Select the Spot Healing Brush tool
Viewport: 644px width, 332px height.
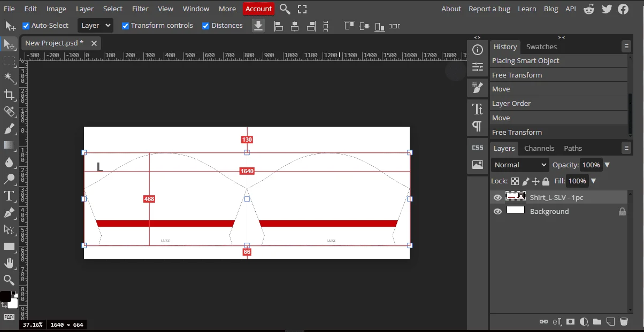coord(9,111)
